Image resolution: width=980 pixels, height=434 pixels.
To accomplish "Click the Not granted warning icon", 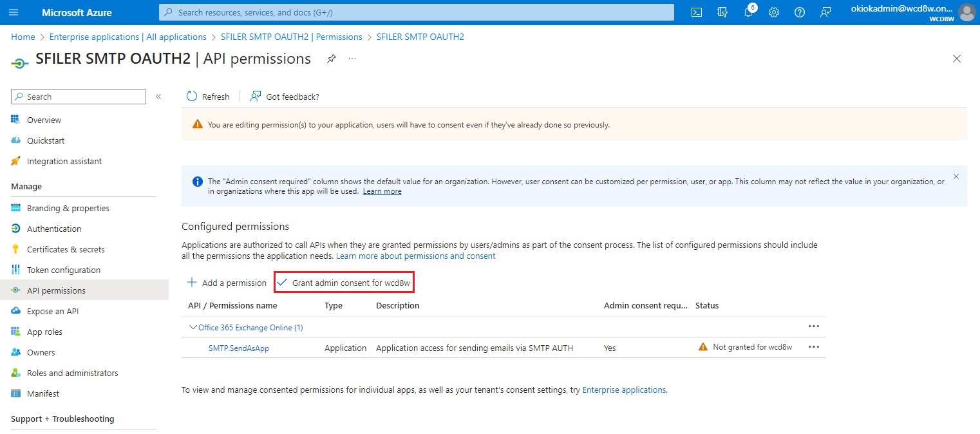I will click(x=703, y=346).
